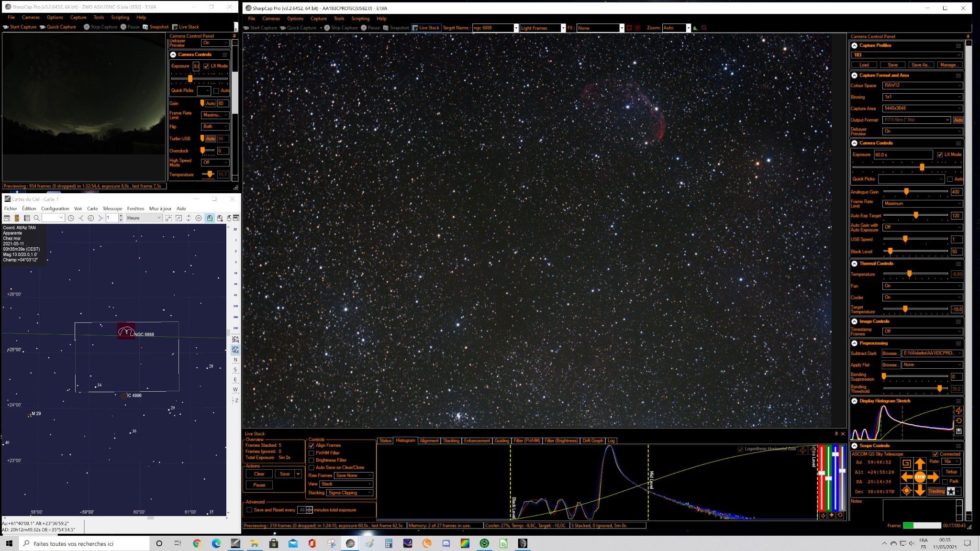This screenshot has width=980, height=551.
Task: Click the Tracking button in Scope Controls
Action: [936, 491]
